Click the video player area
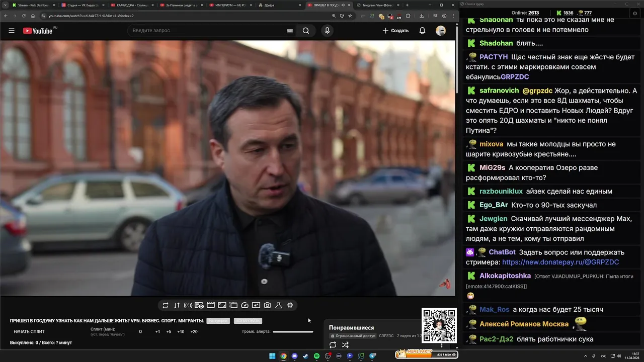644x362 pixels. (227, 168)
